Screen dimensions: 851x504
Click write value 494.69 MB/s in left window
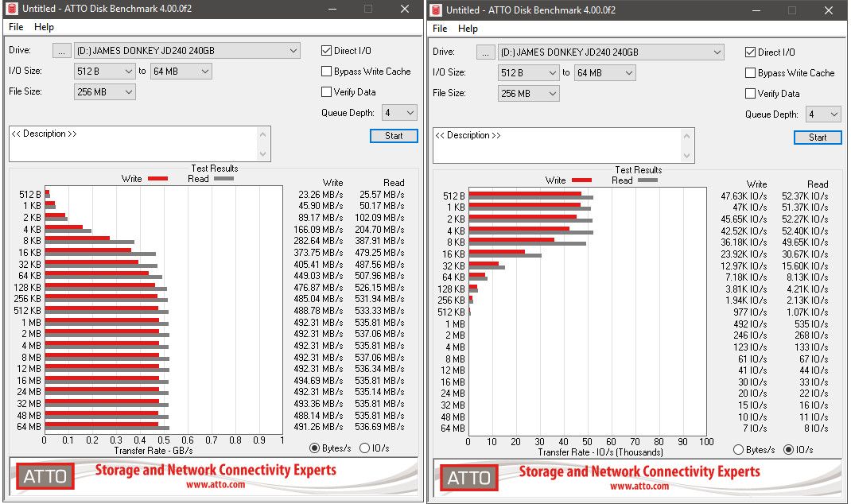319,380
